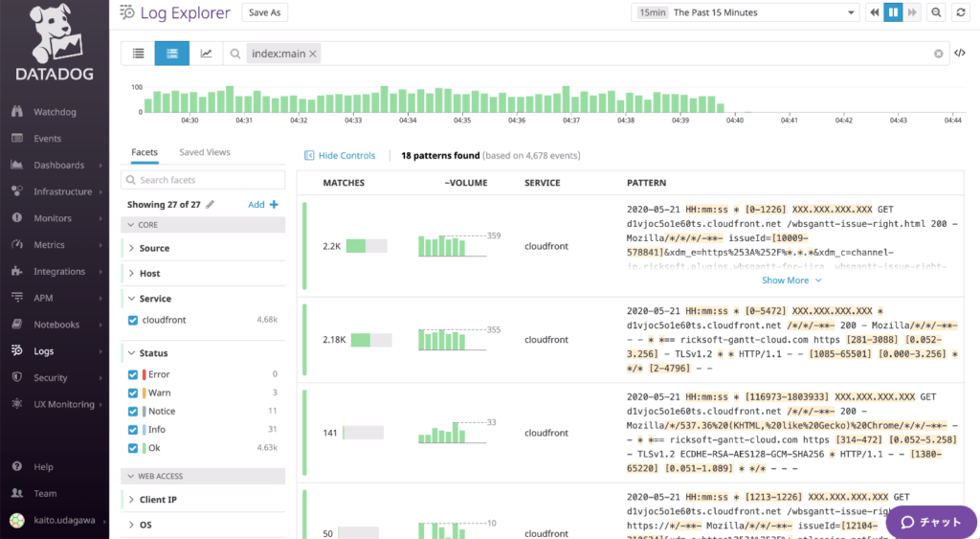Click the 2.18K matches bar
The height and width of the screenshot is (539, 980).
coord(371,340)
